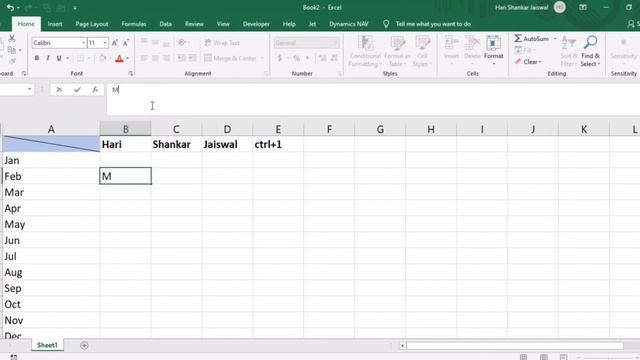Screen dimensions: 640x360
Task: Select column E header
Action: pyautogui.click(x=278, y=129)
